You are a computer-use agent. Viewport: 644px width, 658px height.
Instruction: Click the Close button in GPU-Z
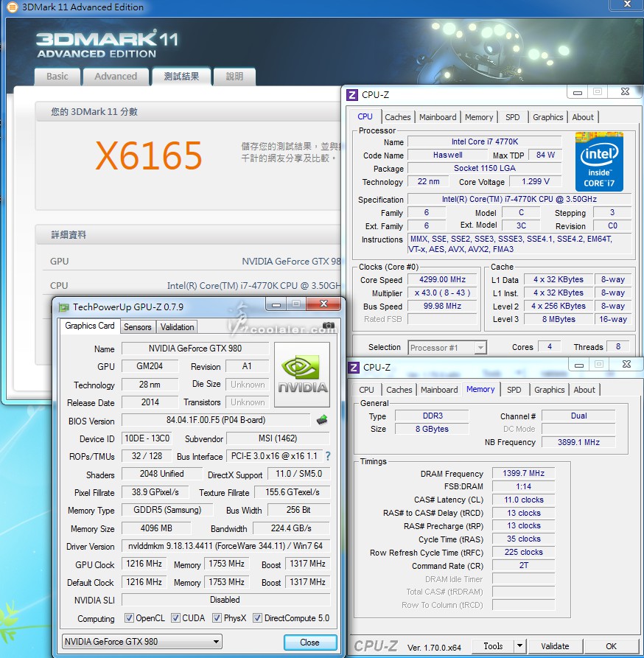[310, 643]
